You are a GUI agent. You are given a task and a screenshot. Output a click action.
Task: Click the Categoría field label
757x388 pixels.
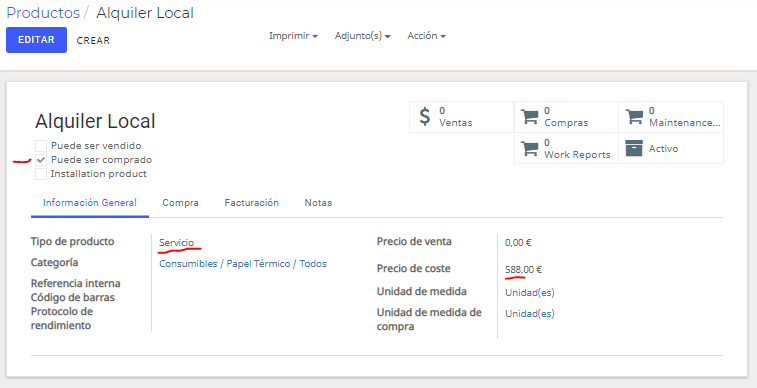[55, 263]
